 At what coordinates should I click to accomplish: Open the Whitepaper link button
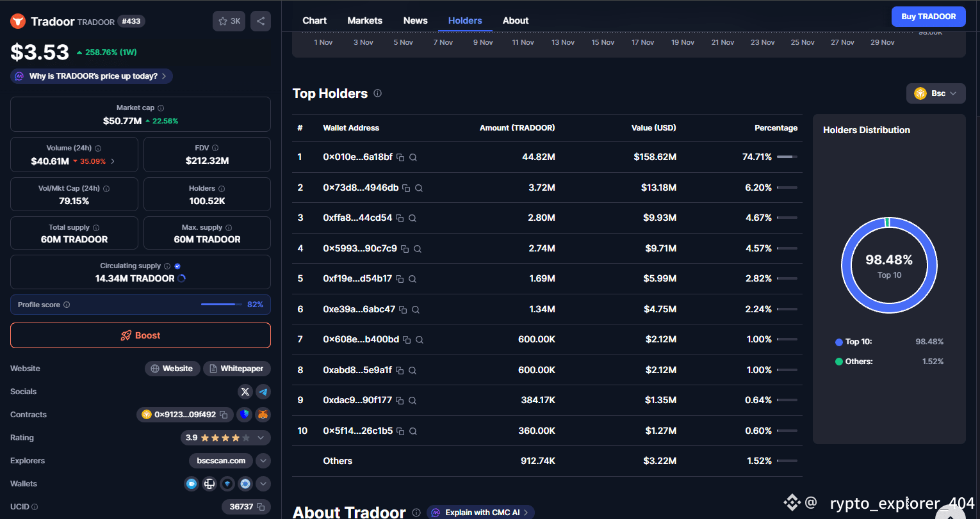pos(237,369)
